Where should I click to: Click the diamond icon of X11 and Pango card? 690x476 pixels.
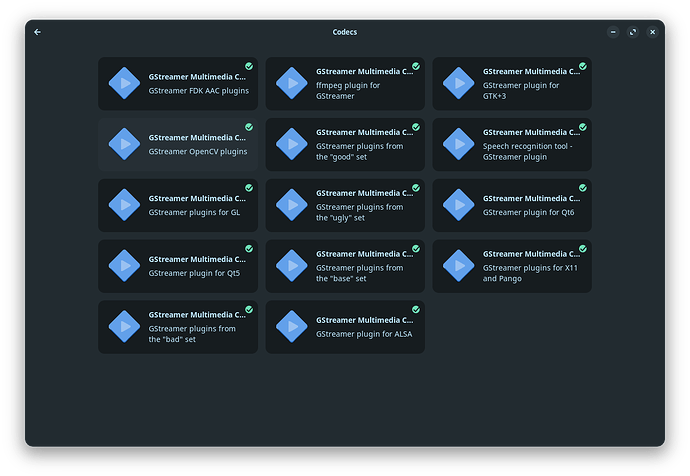pyautogui.click(x=459, y=266)
